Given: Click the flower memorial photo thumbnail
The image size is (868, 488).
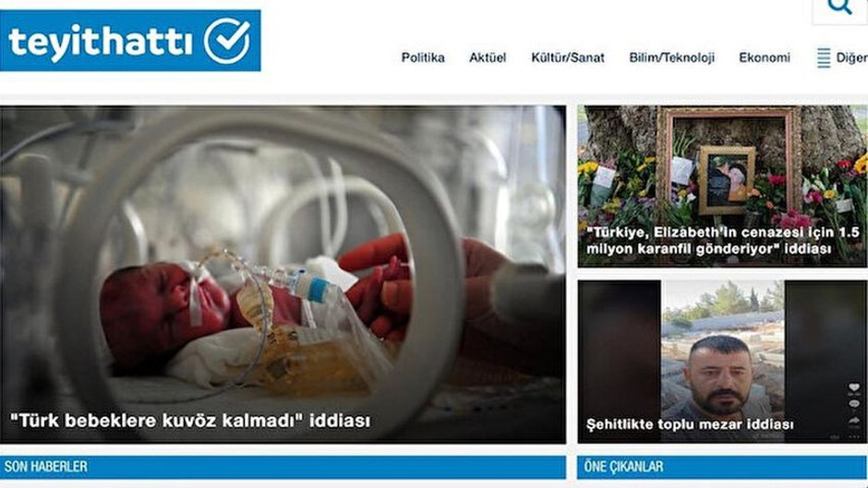Looking at the screenshot, I should coord(722,186).
